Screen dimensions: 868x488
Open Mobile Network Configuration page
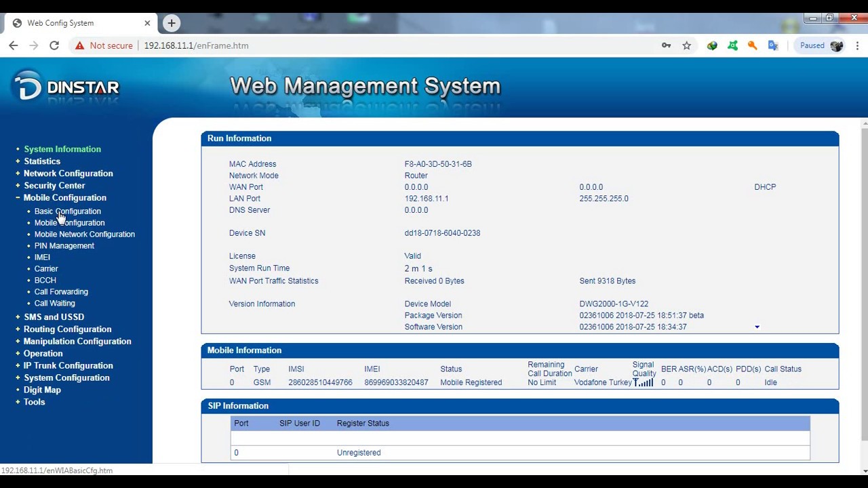click(x=85, y=235)
